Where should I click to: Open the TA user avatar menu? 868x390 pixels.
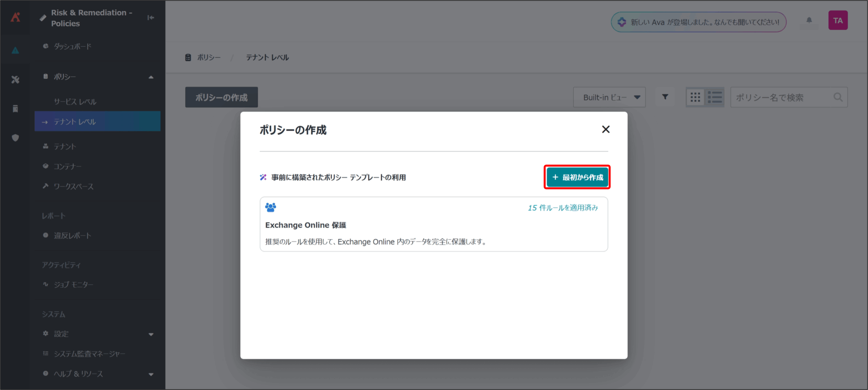837,21
